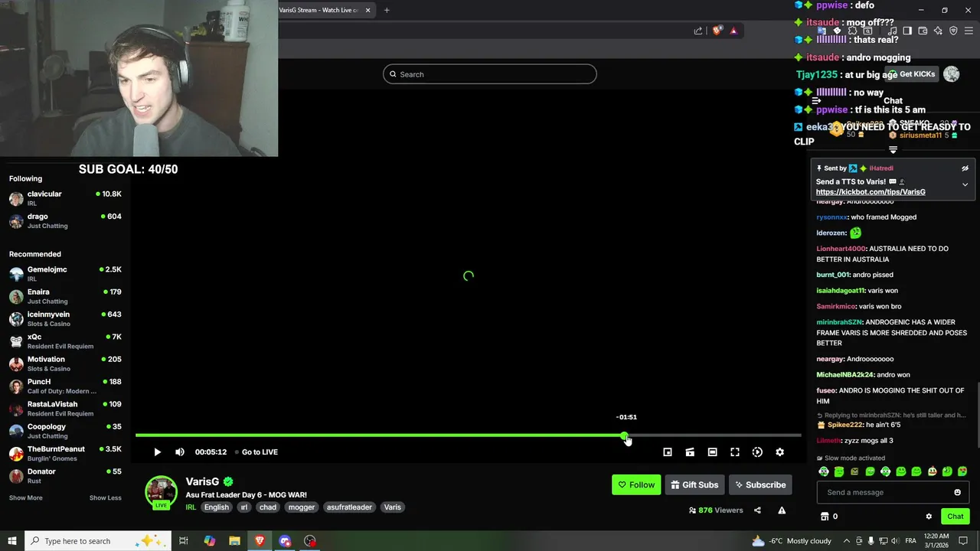Open clavicular channel in Following list
Image resolution: width=980 pixels, height=551 pixels.
click(65, 198)
